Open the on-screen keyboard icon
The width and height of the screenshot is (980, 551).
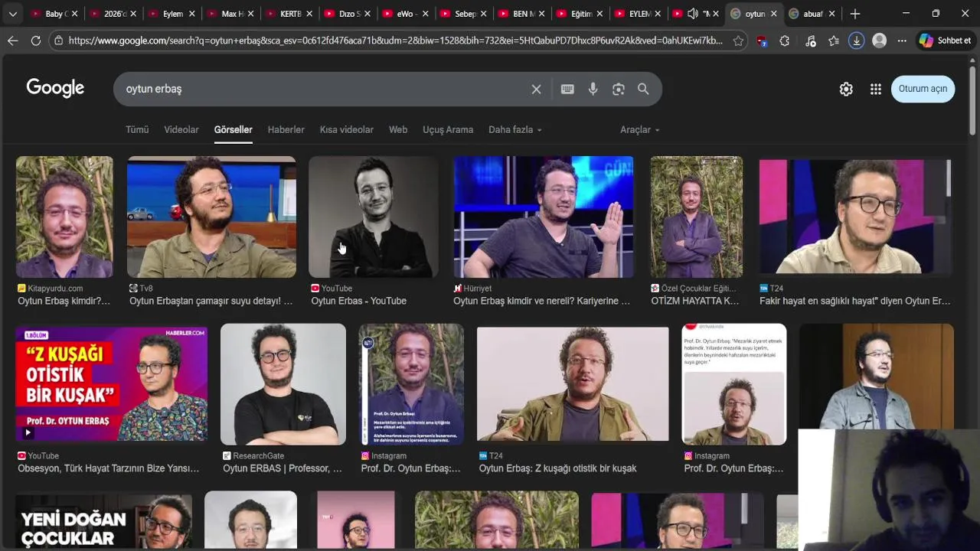click(x=567, y=89)
